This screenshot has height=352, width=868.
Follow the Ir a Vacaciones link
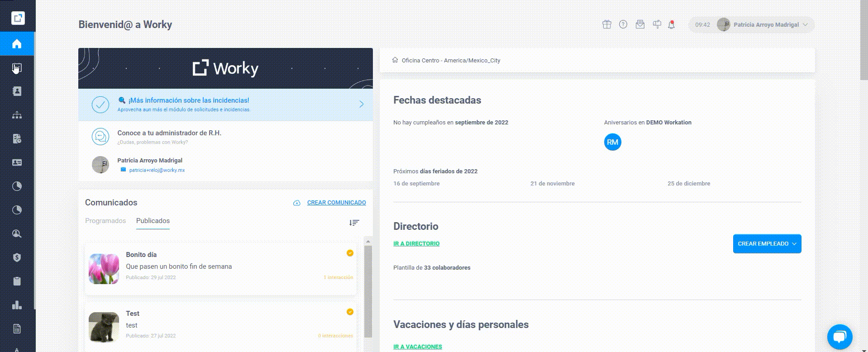[x=418, y=347]
